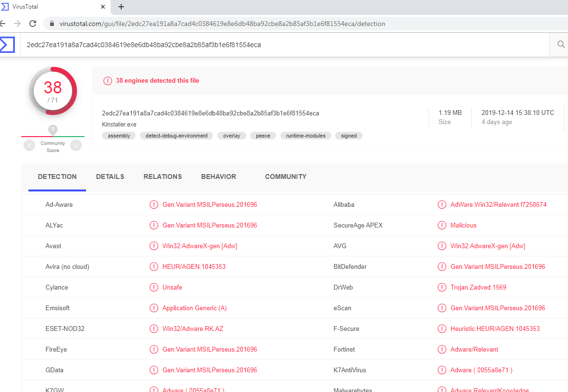Click warning icon in Avast row

(x=153, y=246)
